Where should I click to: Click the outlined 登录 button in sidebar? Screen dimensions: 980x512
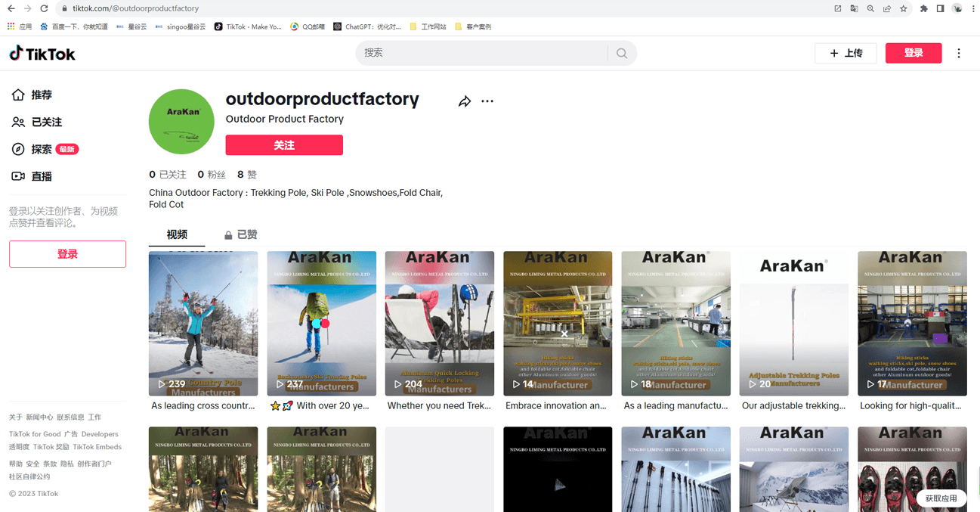67,254
